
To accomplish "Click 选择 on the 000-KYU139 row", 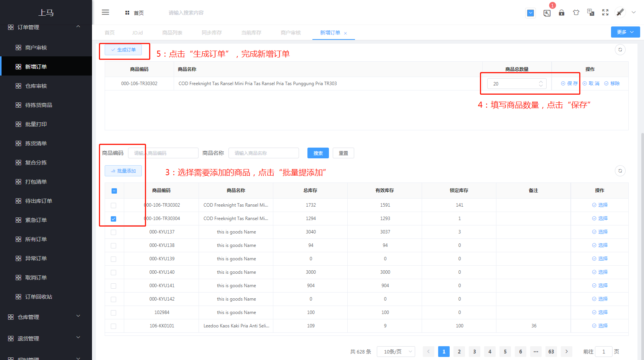I will [x=600, y=259].
